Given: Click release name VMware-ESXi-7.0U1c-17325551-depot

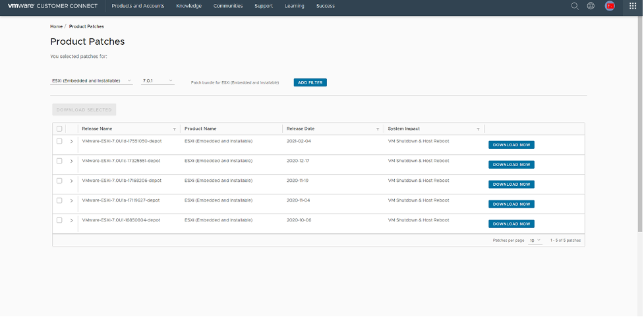Looking at the screenshot, I should pos(121,161).
